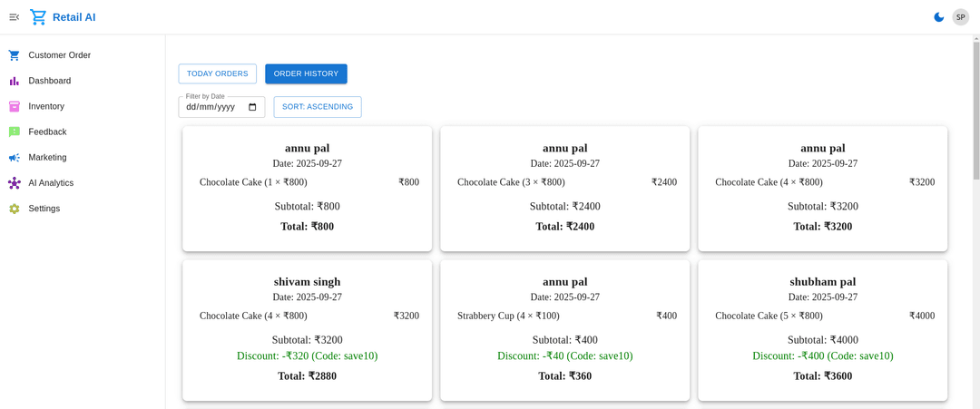Click the Feedback speech bubble icon
The width and height of the screenshot is (980, 409).
[x=15, y=131]
